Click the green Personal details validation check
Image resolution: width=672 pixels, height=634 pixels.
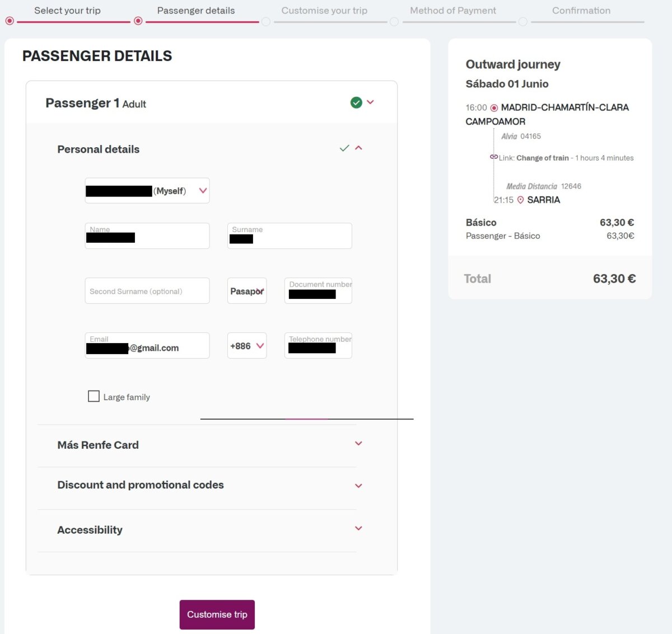click(x=344, y=148)
